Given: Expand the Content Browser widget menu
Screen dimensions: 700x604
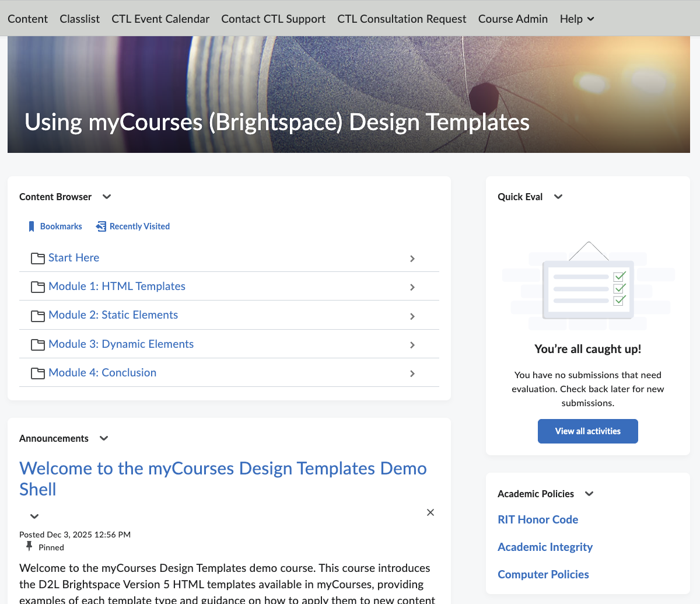Looking at the screenshot, I should (107, 197).
